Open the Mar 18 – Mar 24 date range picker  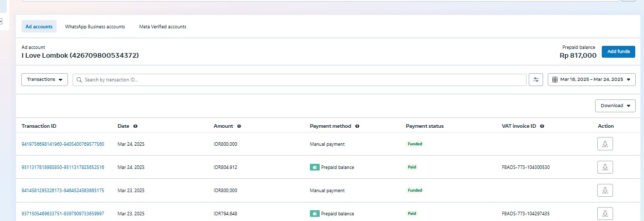point(591,80)
